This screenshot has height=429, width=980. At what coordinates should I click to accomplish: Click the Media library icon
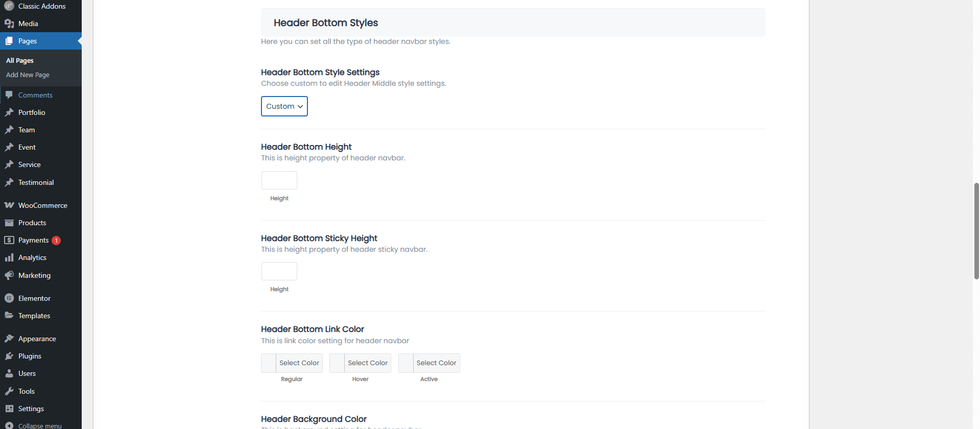click(x=9, y=23)
